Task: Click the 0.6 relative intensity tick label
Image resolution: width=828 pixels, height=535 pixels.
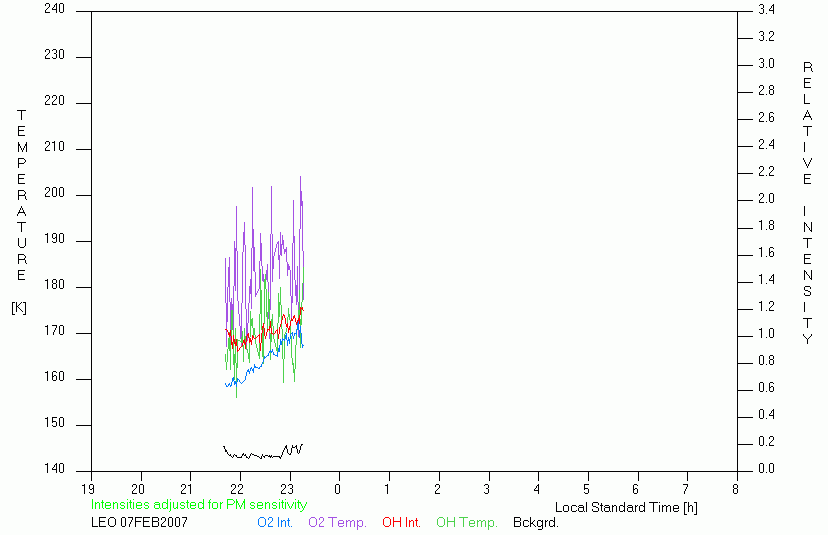Action: (766, 388)
